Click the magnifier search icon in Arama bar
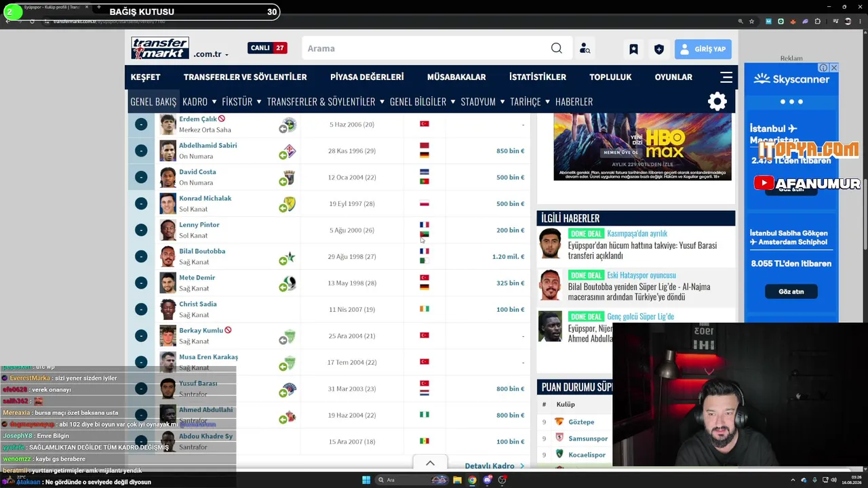This screenshot has height=488, width=868. pos(556,48)
